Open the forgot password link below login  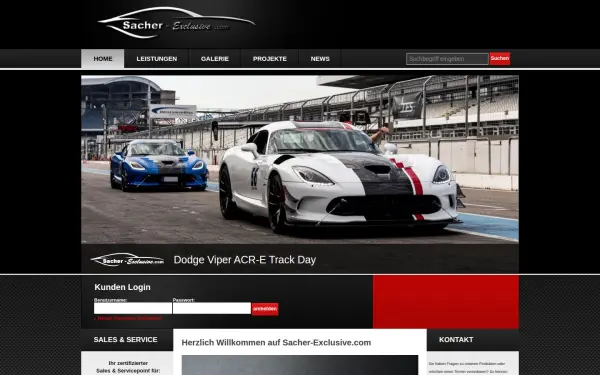[128, 318]
